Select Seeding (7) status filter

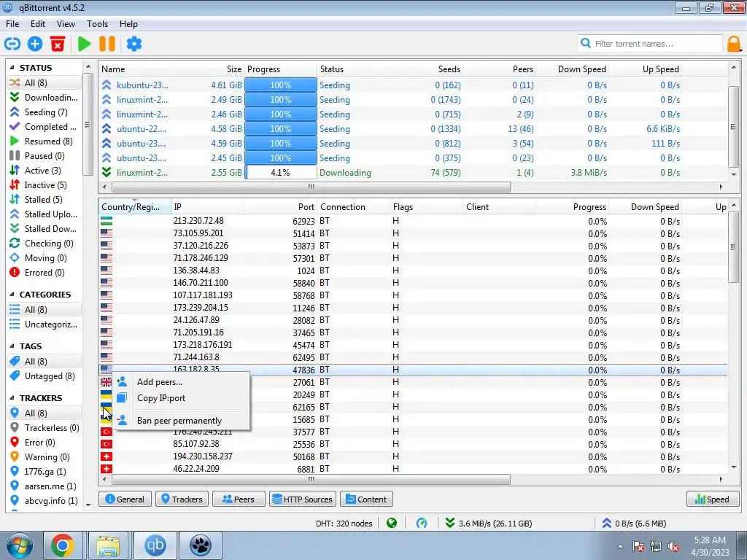point(44,112)
